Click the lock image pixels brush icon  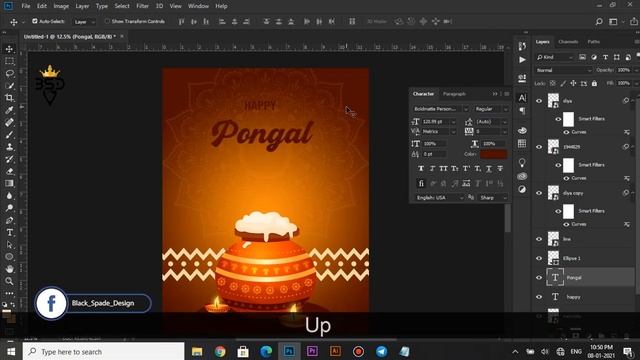[x=563, y=83]
